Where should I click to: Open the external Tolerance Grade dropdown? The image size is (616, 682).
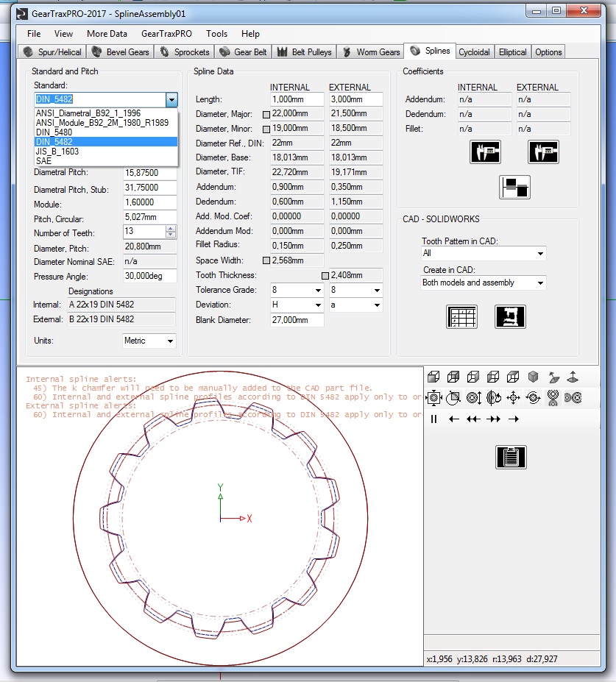[377, 290]
